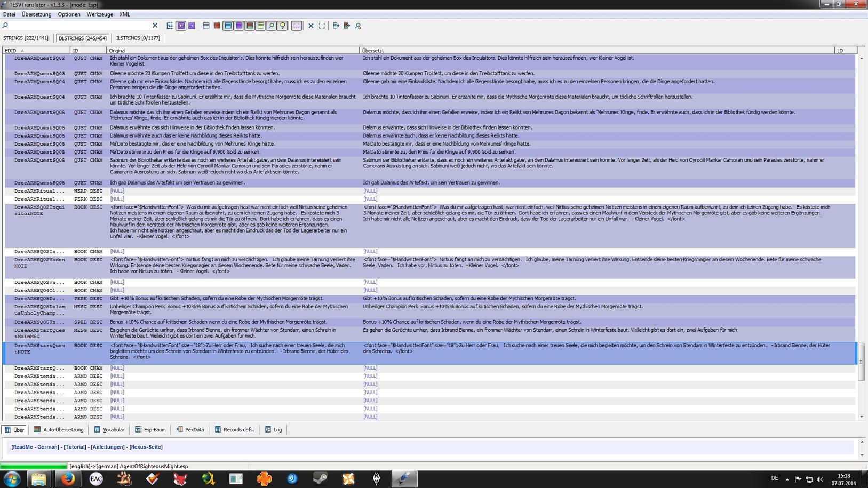
Task: Open the Werkzeuge menu
Action: (x=100, y=14)
